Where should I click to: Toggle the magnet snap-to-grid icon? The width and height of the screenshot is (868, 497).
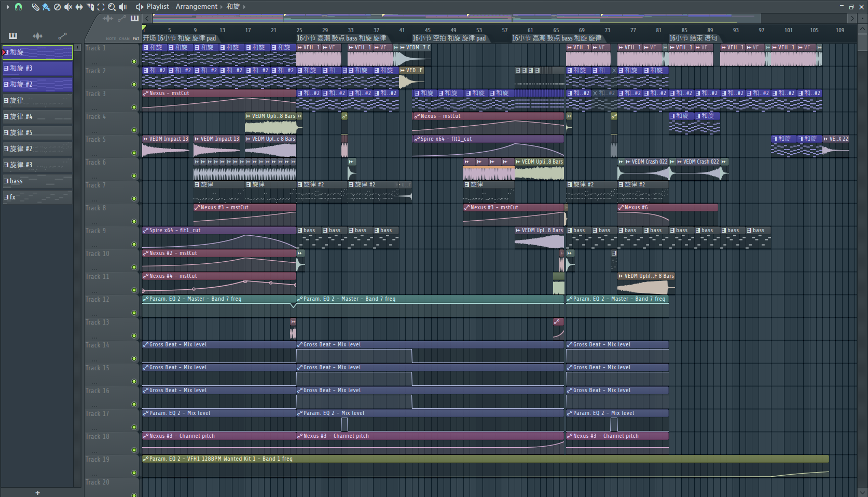(x=18, y=7)
